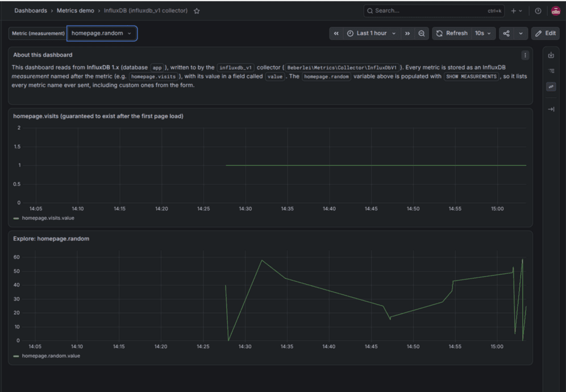This screenshot has width=566, height=392.
Task: Click the share dashboard icon
Action: click(x=506, y=33)
